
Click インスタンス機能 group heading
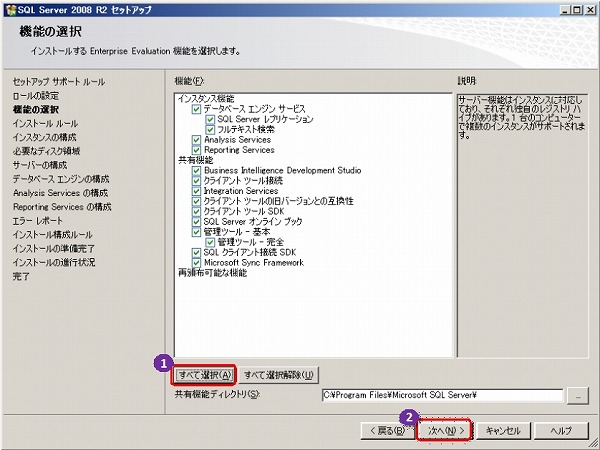206,99
